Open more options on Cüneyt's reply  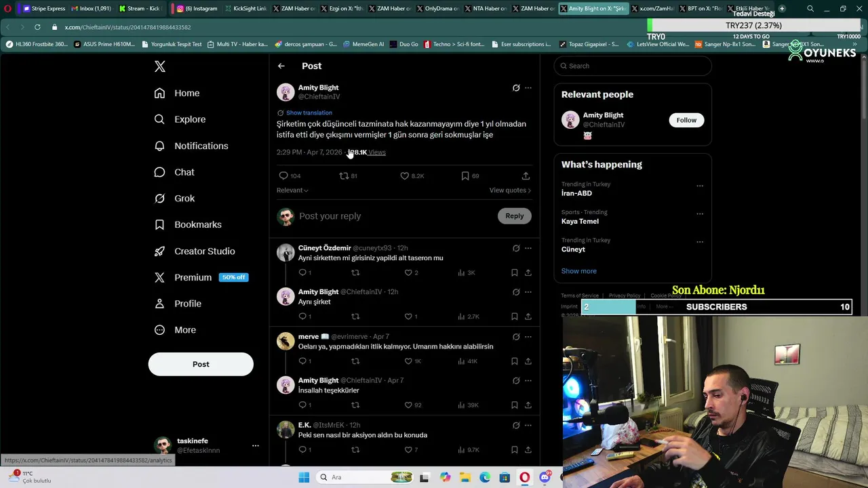coord(528,249)
